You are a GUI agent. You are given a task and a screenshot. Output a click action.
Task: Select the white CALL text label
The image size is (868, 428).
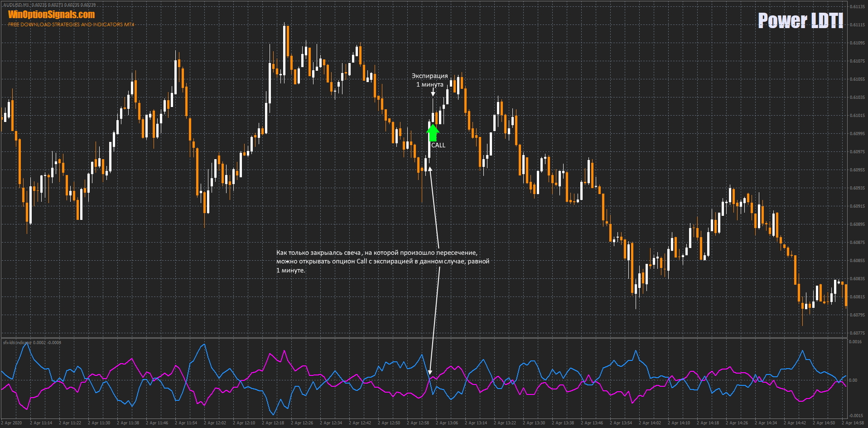[438, 145]
